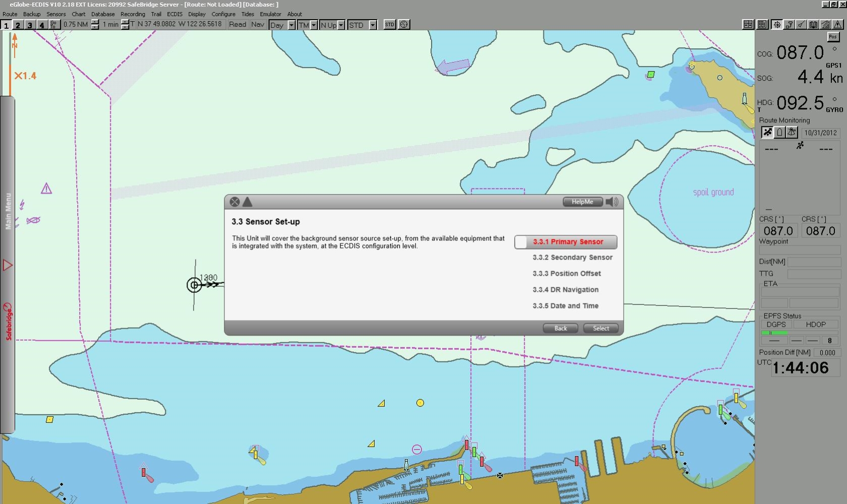The width and height of the screenshot is (847, 504).
Task: Select chart scale preset 2
Action: coord(18,25)
